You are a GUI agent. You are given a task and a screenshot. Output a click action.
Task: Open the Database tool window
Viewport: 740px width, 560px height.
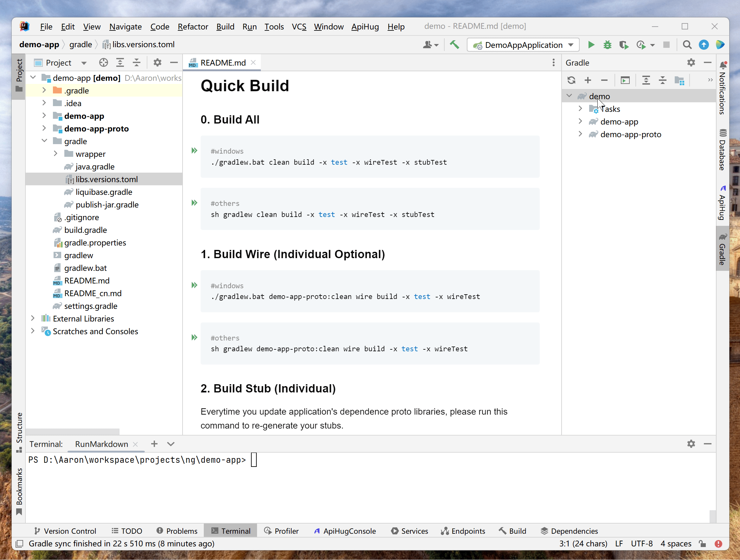pyautogui.click(x=723, y=150)
